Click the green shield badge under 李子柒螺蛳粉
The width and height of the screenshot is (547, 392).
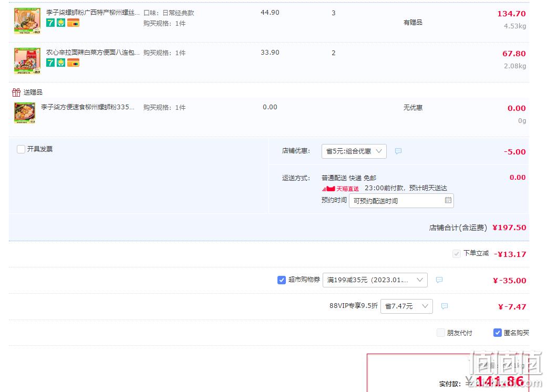click(61, 23)
